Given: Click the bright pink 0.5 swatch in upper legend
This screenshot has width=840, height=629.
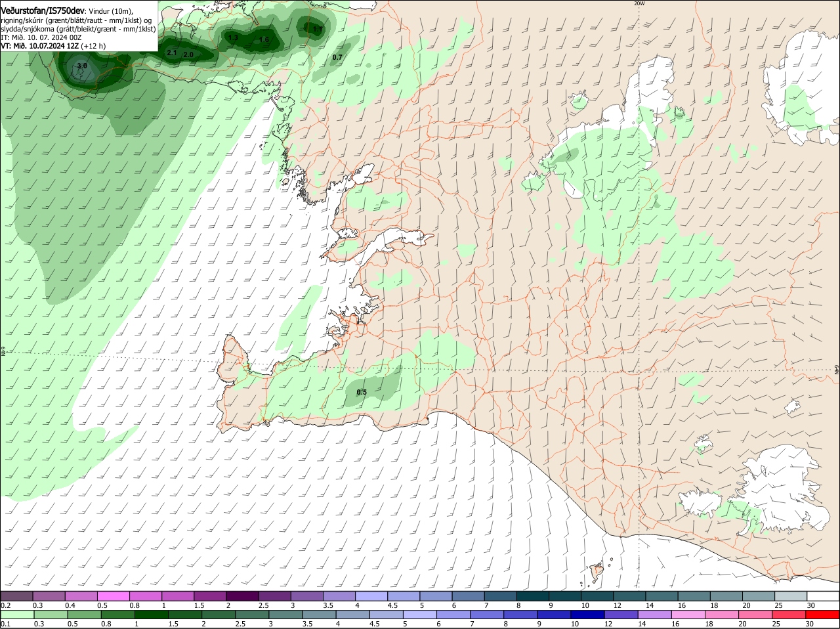Looking at the screenshot, I should click(114, 596).
